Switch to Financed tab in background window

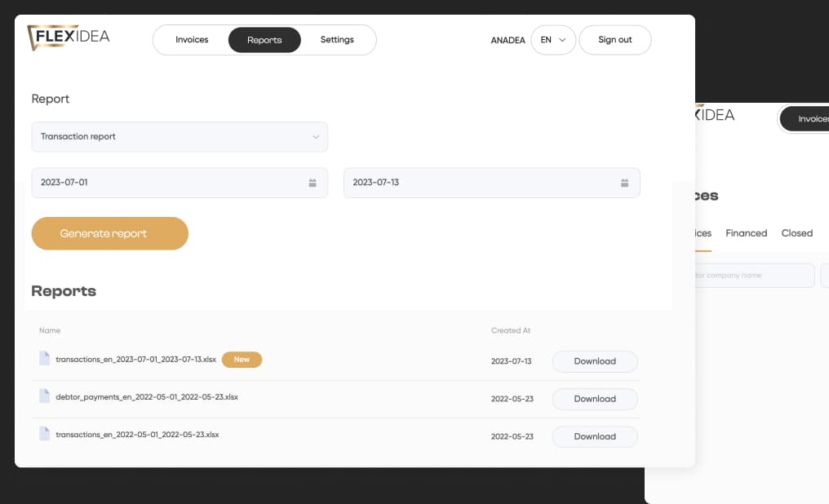tap(746, 233)
